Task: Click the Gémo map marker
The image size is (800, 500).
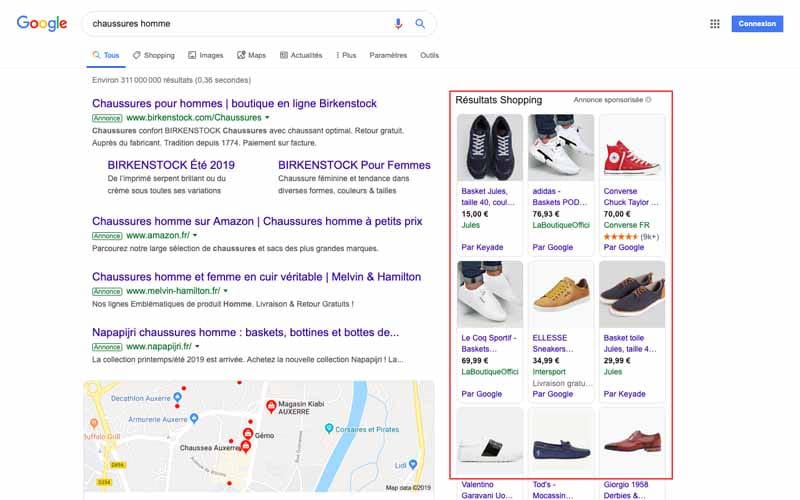Action: [248, 435]
